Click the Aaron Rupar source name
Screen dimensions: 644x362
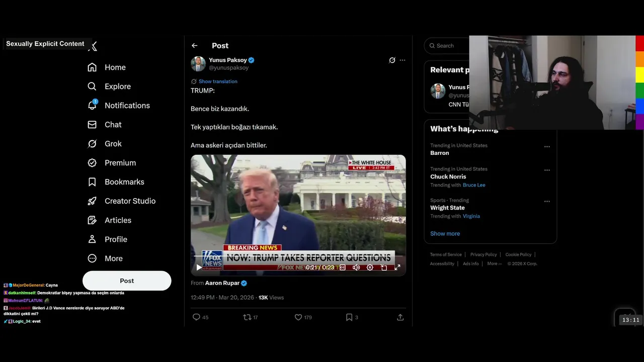222,283
